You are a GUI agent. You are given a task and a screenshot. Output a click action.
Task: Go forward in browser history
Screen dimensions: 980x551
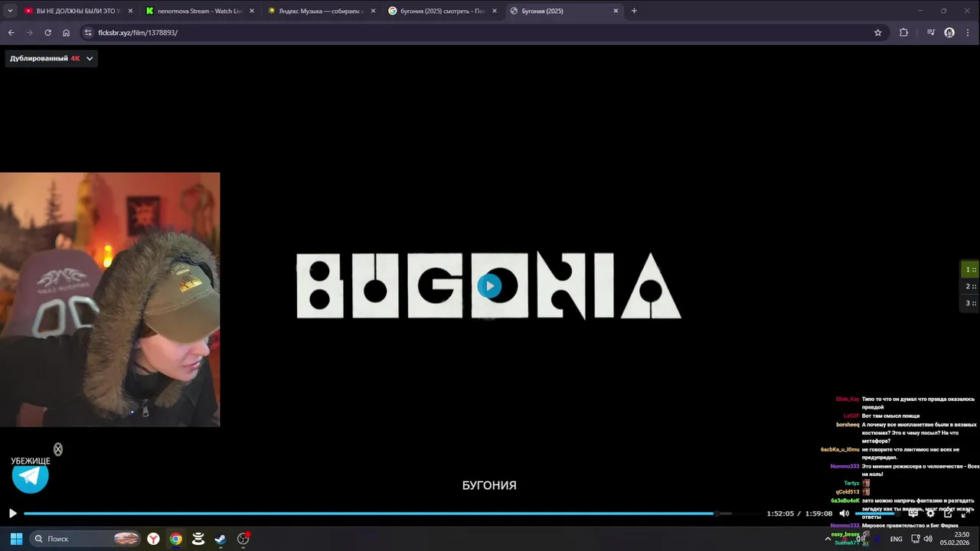click(29, 33)
